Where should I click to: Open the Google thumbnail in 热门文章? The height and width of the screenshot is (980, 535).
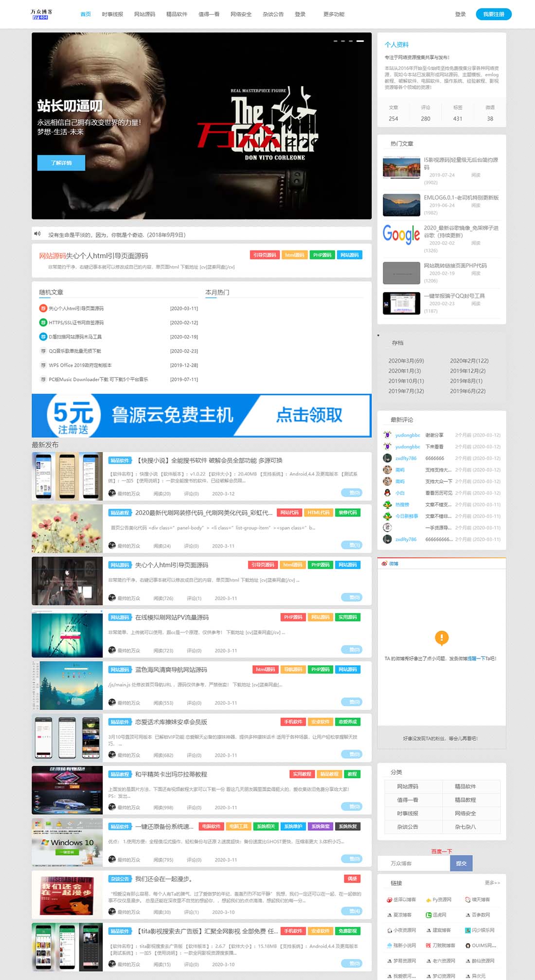point(401,234)
